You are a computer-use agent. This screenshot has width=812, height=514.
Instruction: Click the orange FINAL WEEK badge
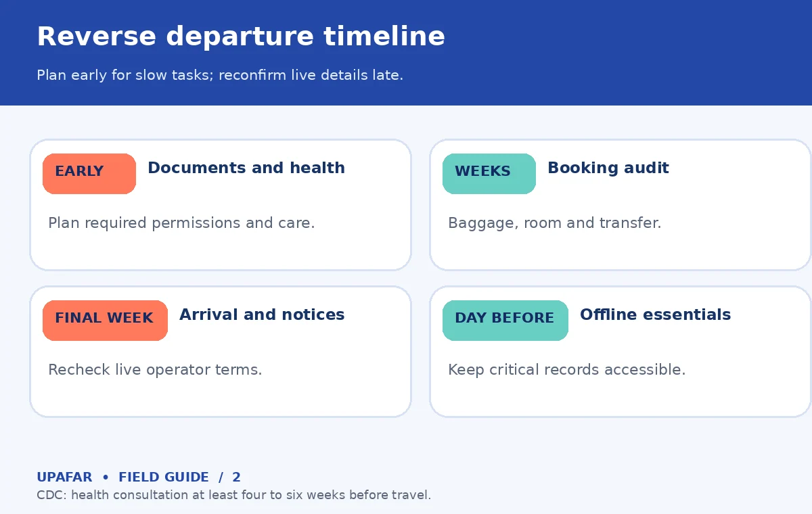click(105, 321)
